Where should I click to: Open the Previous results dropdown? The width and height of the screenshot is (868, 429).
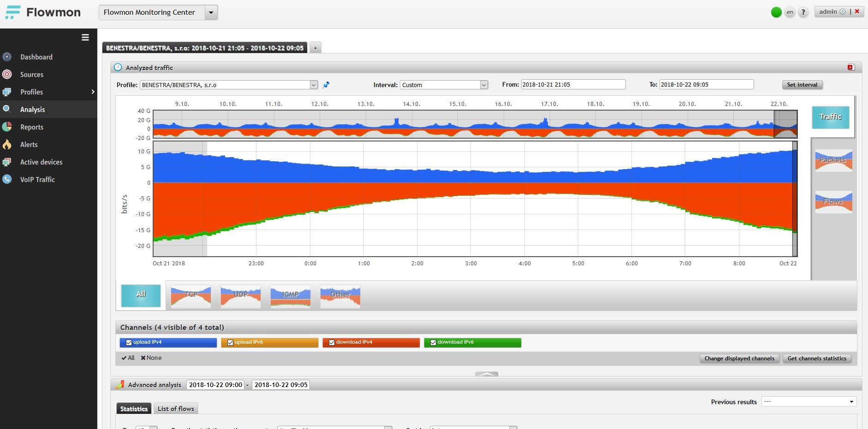click(809, 402)
